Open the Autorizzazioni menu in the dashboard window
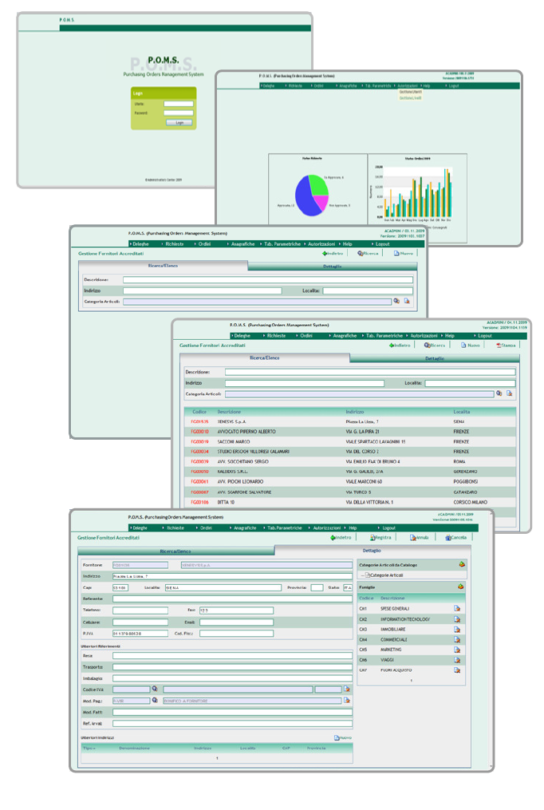This screenshot has height=810, width=544. pyautogui.click(x=408, y=86)
